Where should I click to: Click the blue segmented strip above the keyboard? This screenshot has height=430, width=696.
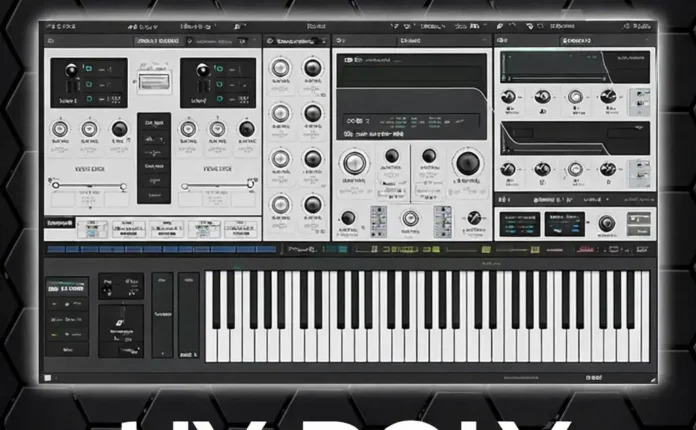pos(162,249)
